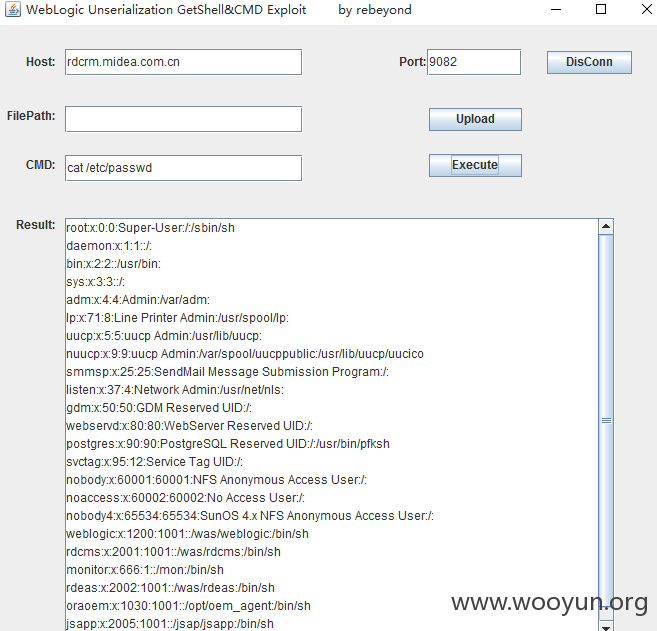The image size is (657, 631).
Task: Click the root:x:0:0:Super-User line
Action: pos(150,228)
